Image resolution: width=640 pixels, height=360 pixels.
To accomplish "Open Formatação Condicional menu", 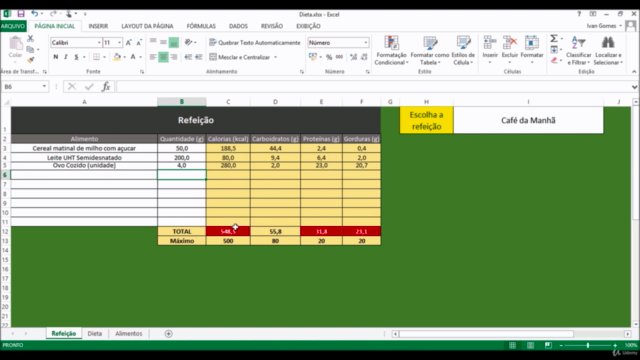I will coord(391,50).
